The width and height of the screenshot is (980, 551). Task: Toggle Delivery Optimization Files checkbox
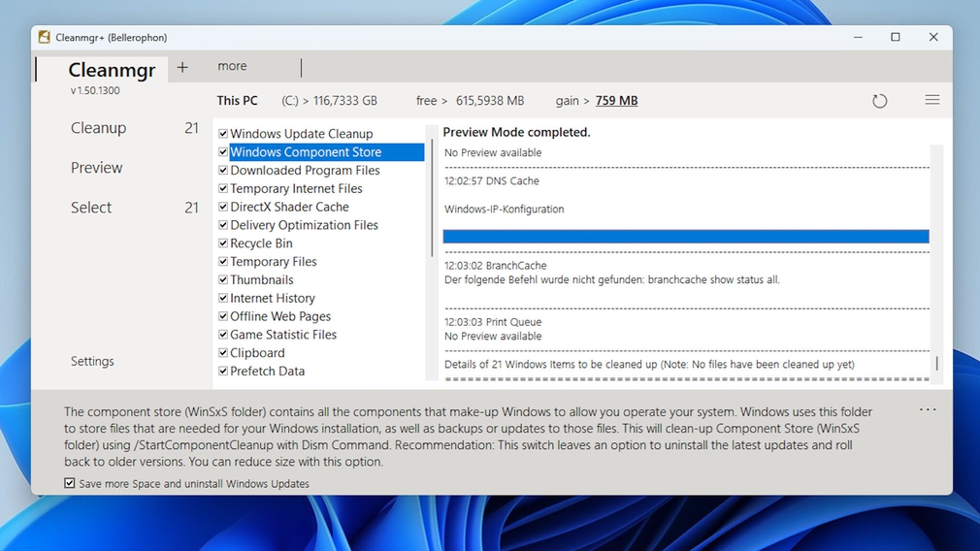click(223, 225)
